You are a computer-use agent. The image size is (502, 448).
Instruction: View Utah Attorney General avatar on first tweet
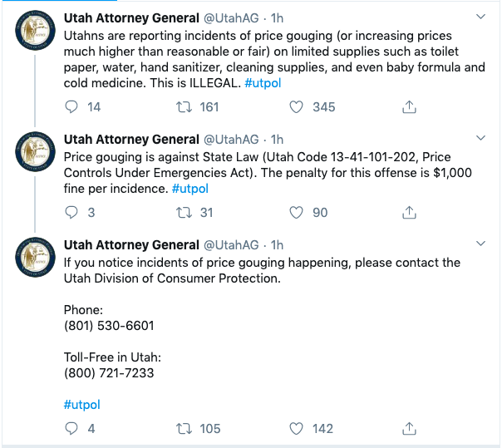pos(34,34)
